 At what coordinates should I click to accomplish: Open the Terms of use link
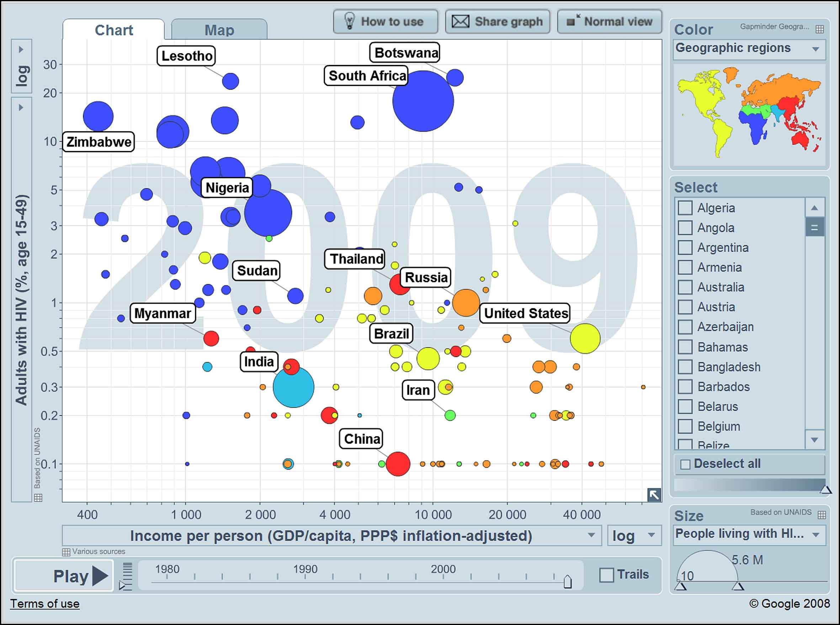[45, 603]
